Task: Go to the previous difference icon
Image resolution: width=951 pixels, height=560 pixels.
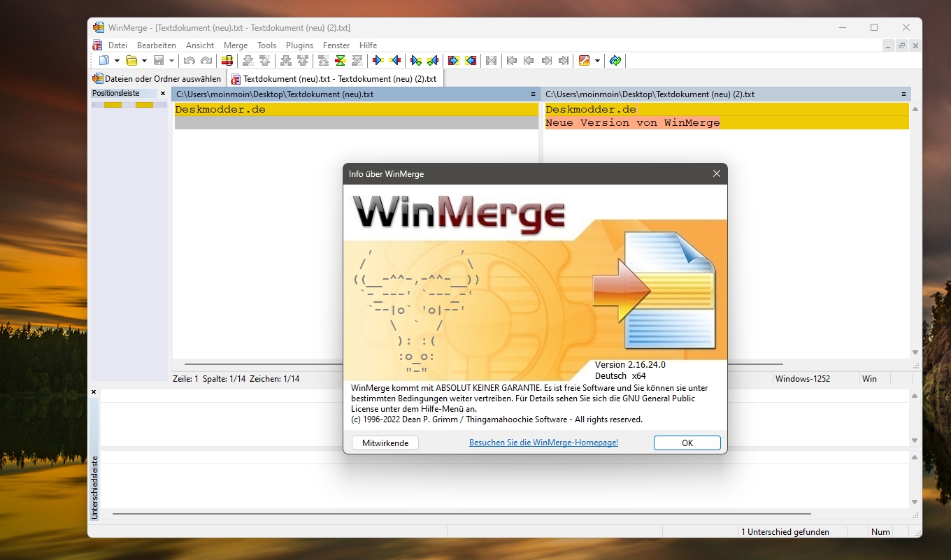Action: [x=264, y=61]
